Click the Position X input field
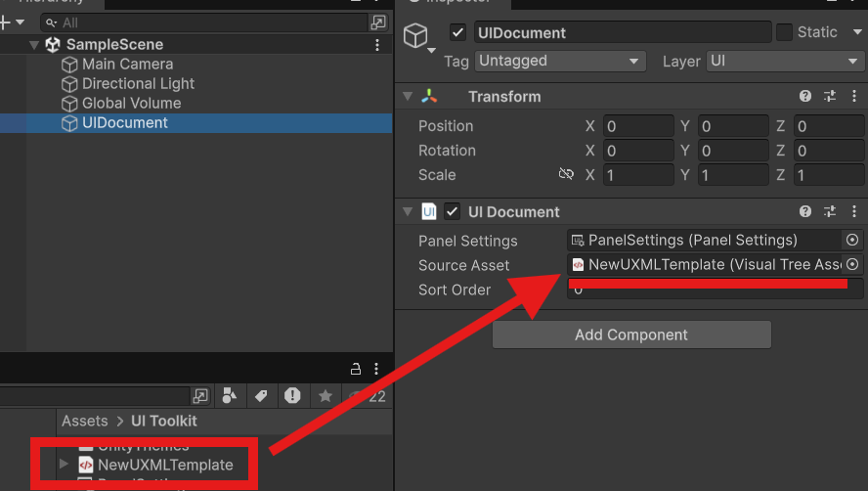 637,126
